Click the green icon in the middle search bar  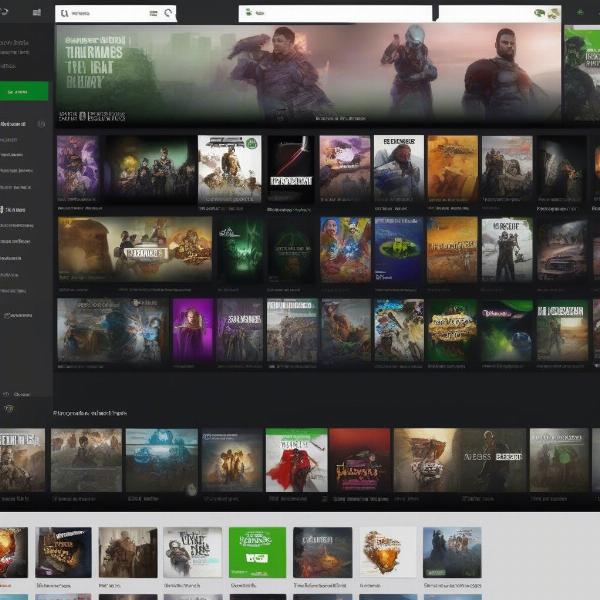(249, 13)
